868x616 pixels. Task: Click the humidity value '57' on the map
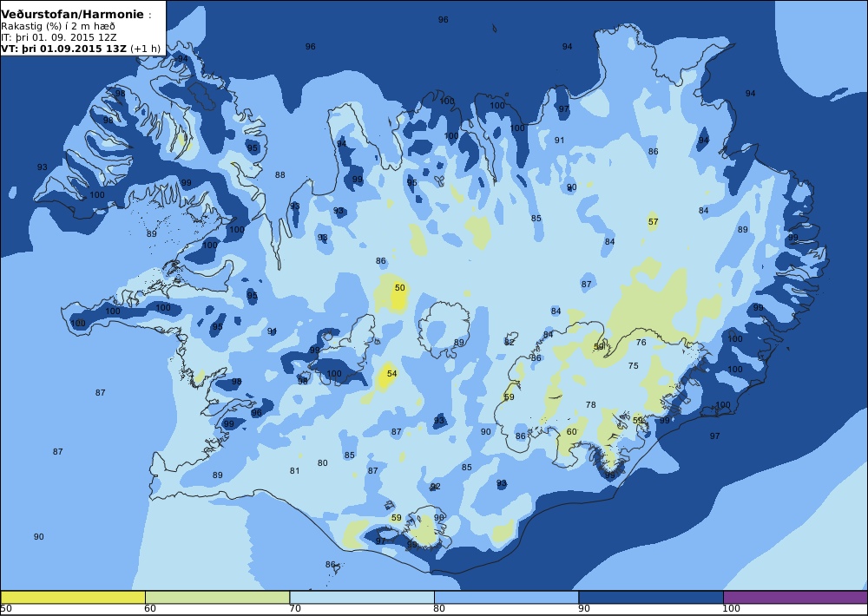point(654,222)
